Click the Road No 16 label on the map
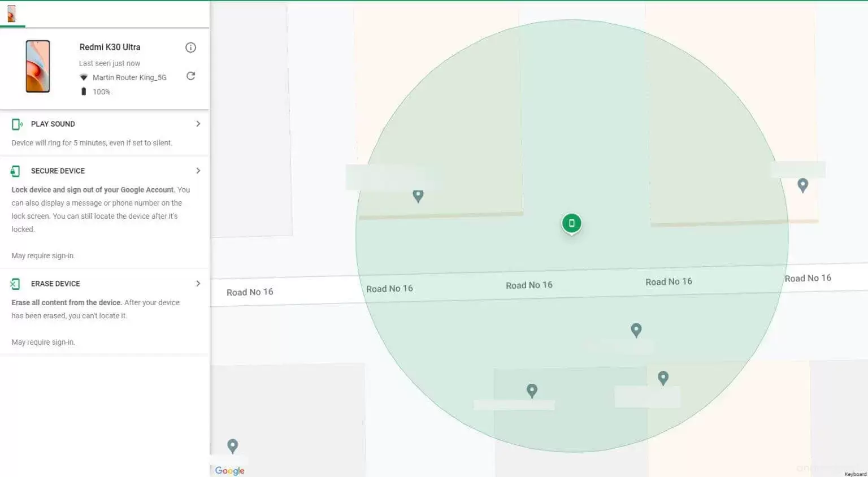 pyautogui.click(x=529, y=285)
